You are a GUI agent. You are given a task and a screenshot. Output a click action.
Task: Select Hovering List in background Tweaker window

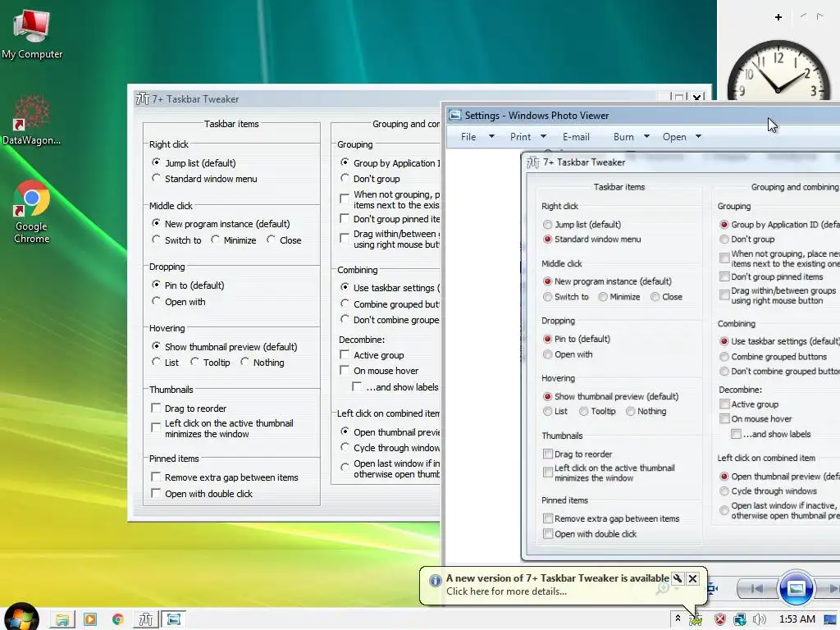[165, 362]
